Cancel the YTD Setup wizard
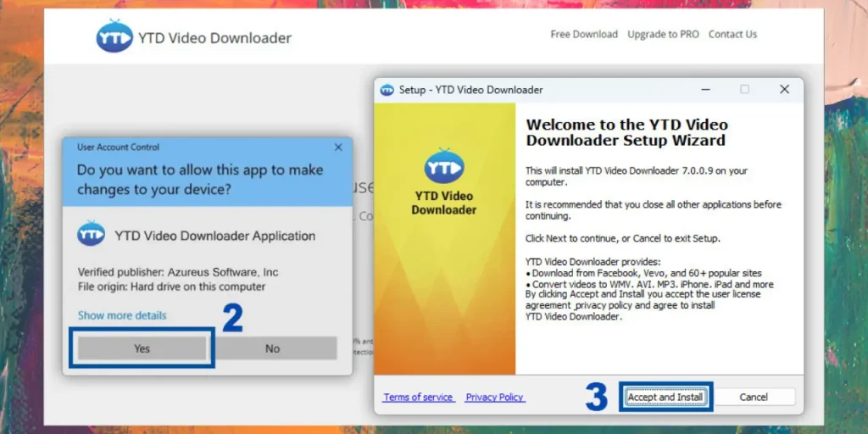The image size is (868, 434). pyautogui.click(x=754, y=397)
